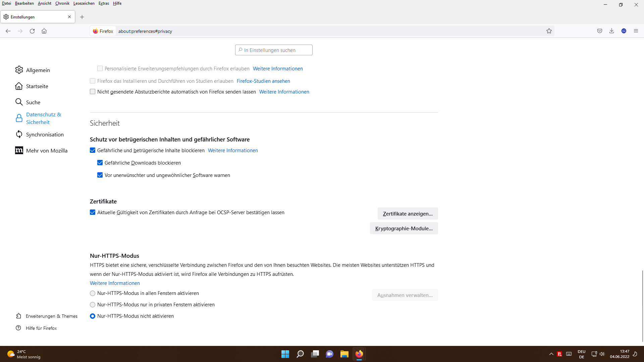Open the Chronik menu
The height and width of the screenshot is (362, 644).
62,3
